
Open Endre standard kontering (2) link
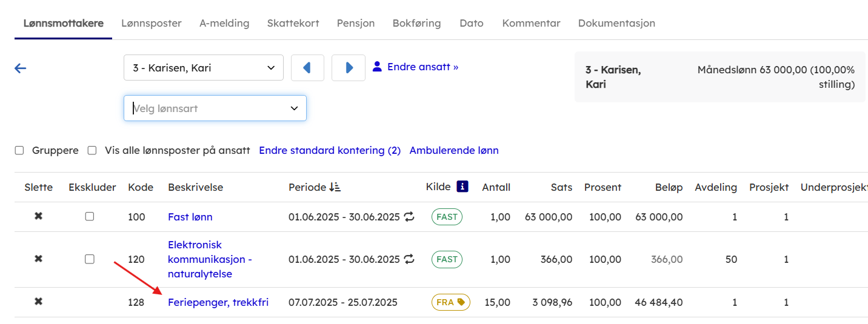tap(330, 150)
